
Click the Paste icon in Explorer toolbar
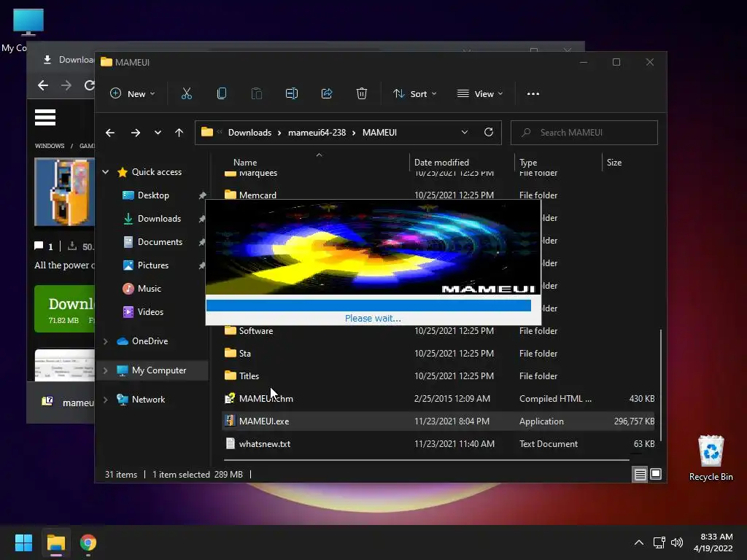(256, 94)
